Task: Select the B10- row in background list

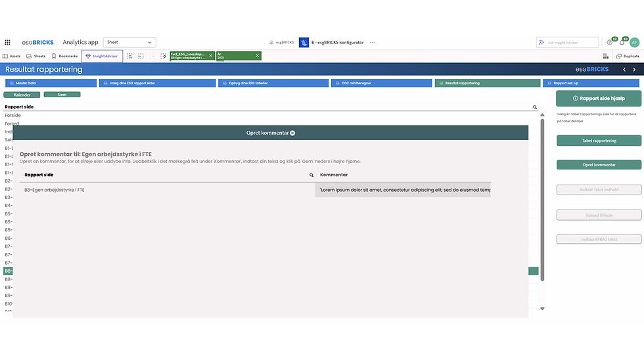Action: point(8,304)
